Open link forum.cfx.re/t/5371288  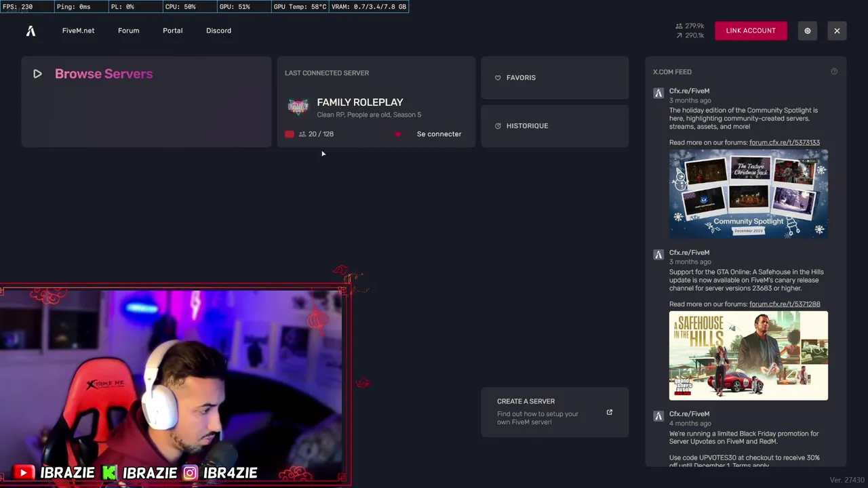[x=785, y=304]
